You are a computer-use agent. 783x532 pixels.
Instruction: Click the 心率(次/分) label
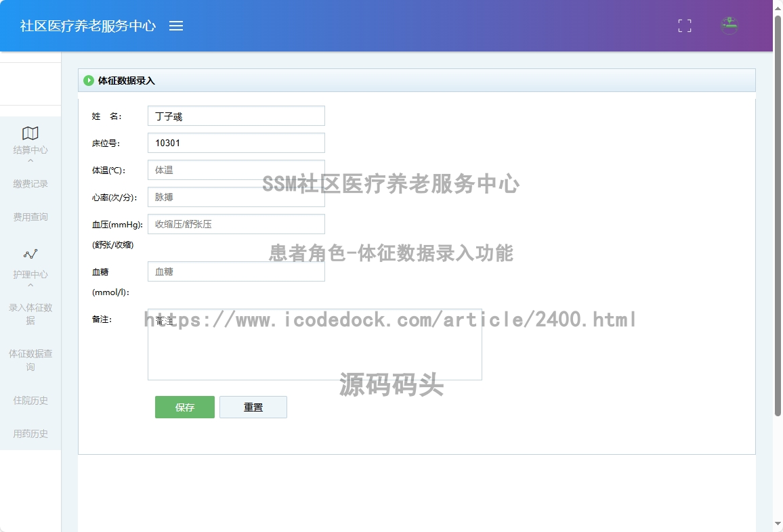[114, 197]
